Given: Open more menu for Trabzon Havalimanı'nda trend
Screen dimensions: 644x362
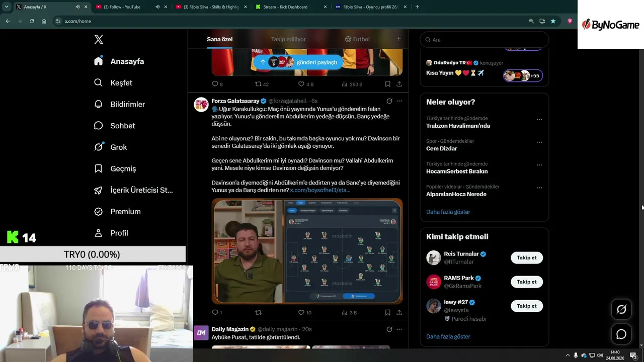Looking at the screenshot, I should tap(539, 120).
